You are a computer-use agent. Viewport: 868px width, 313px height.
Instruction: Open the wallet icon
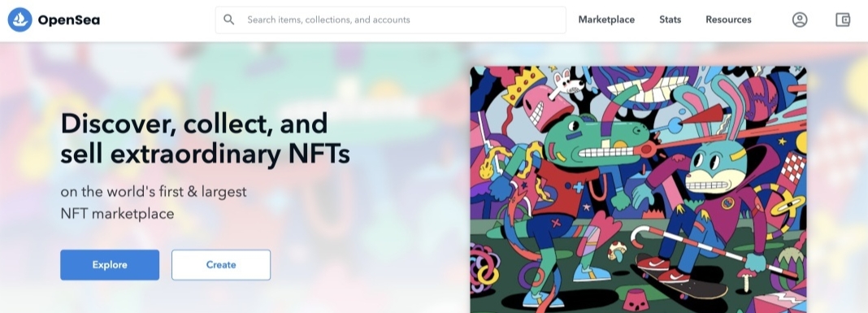click(x=843, y=20)
